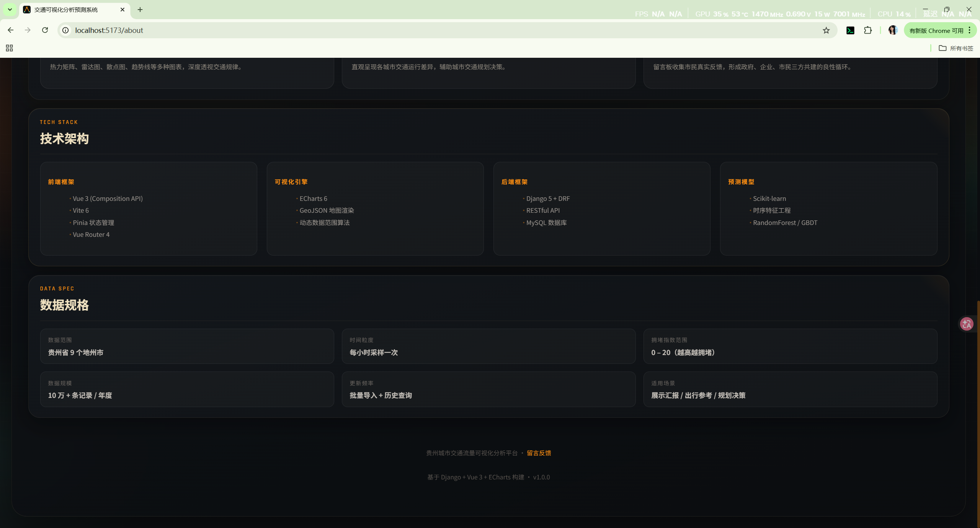Click the 留言反馈 footer link
Screen dimensions: 980x528
(539, 453)
